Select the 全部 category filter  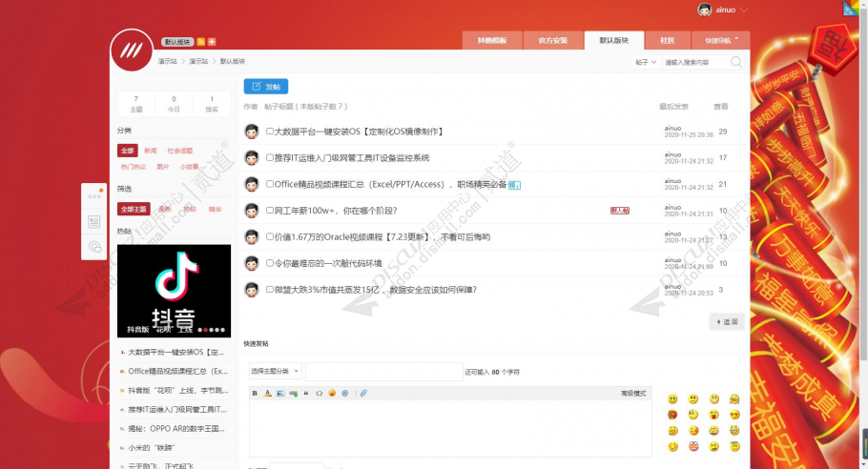click(x=127, y=151)
